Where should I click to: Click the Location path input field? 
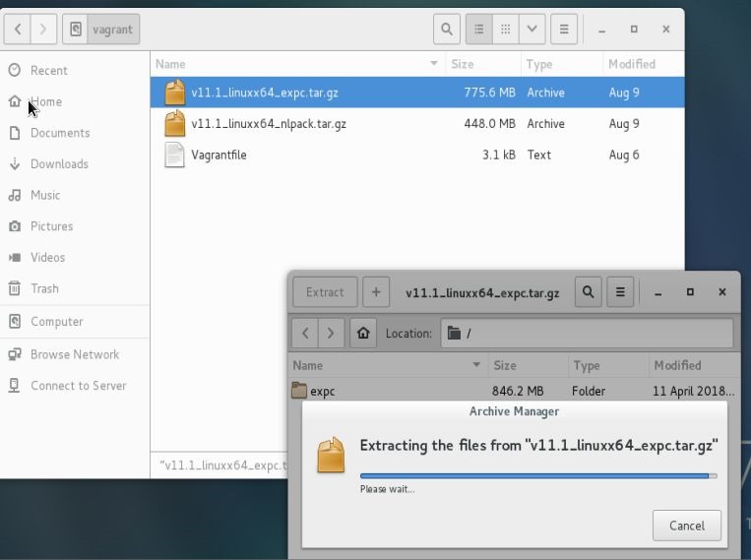(x=587, y=334)
